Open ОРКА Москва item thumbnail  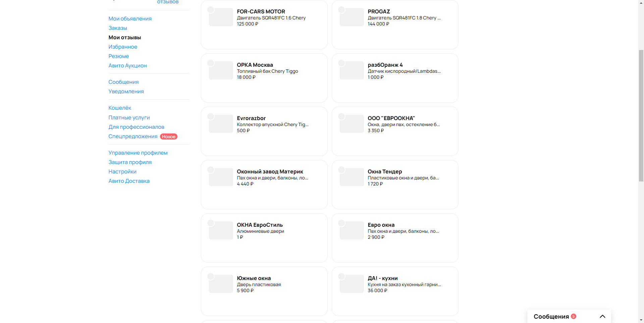(x=221, y=70)
